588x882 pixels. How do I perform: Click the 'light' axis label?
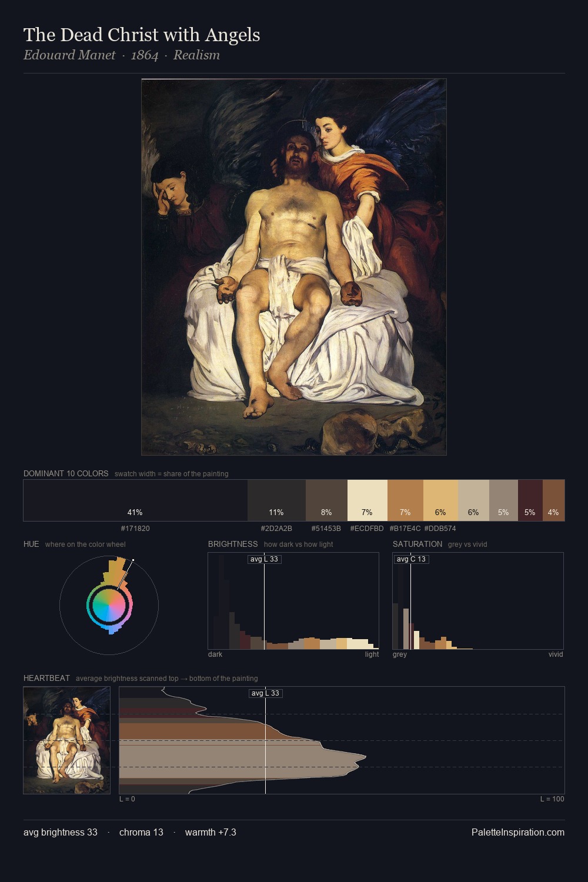(x=372, y=654)
